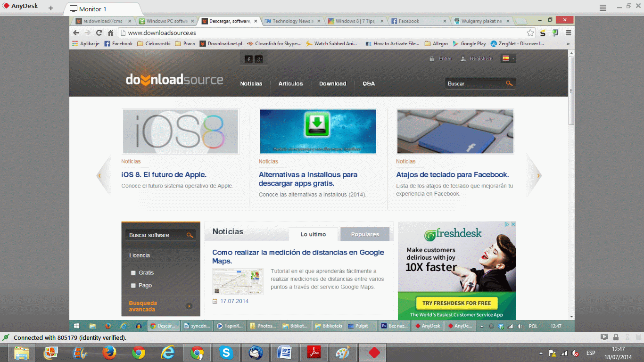Expand Busqueda avanzada with its arrow
Screen dimensions: 644x362
click(x=189, y=306)
